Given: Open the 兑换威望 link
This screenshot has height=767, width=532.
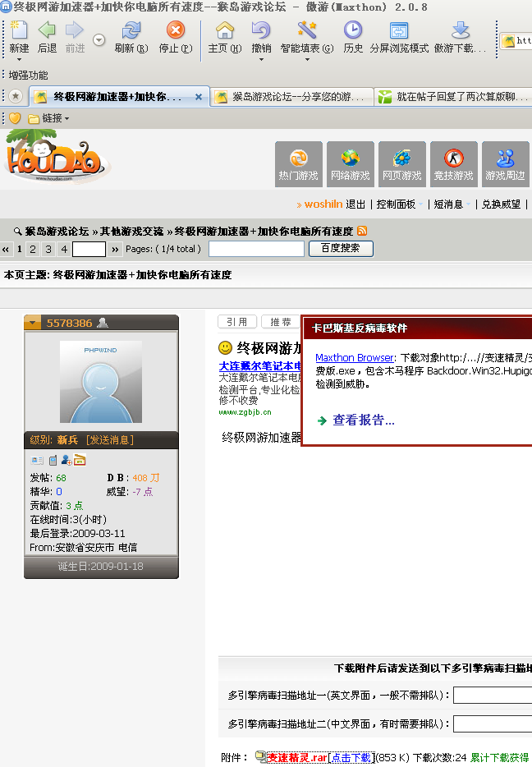Looking at the screenshot, I should coord(501,204).
